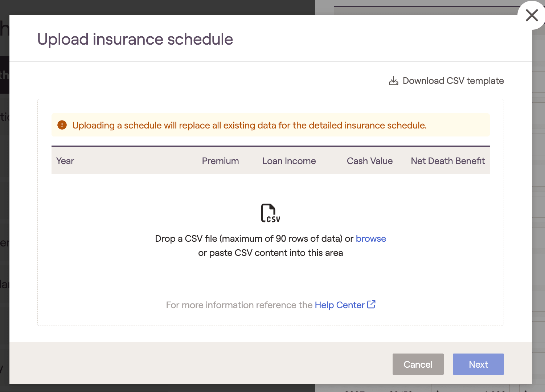Click the download tray icon

coord(393,81)
